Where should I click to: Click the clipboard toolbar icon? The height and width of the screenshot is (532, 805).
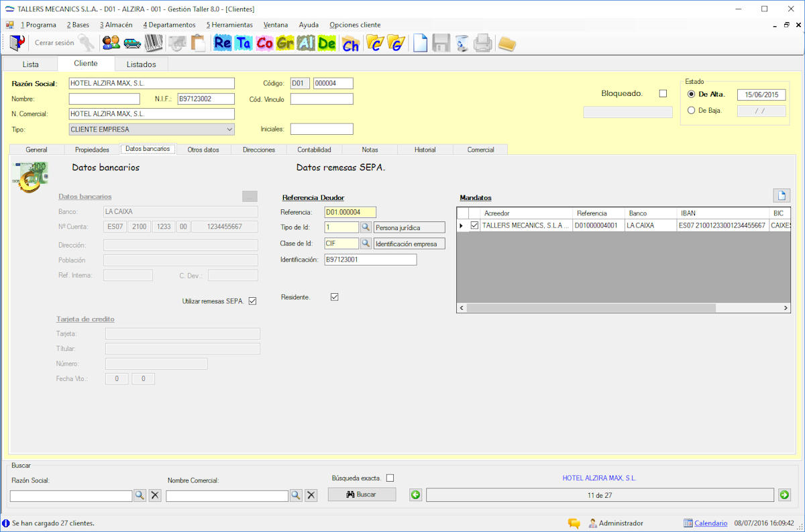coord(198,43)
